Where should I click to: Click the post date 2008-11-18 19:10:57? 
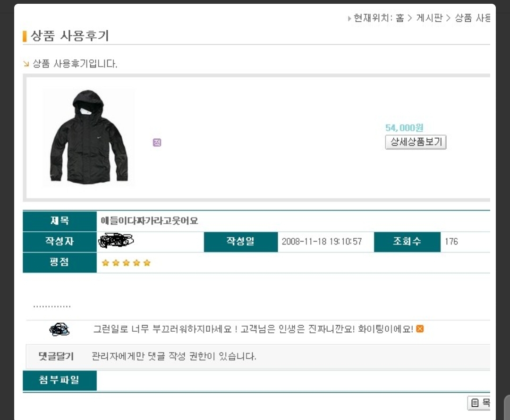point(322,242)
